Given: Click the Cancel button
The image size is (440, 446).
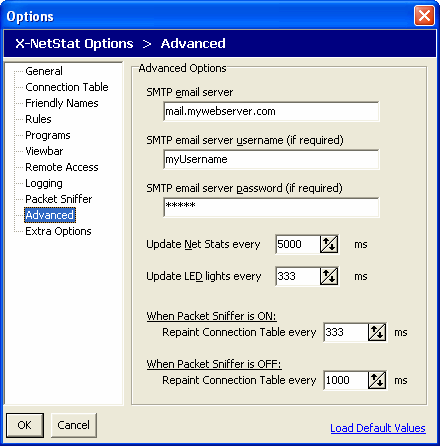Looking at the screenshot, I should tap(74, 425).
